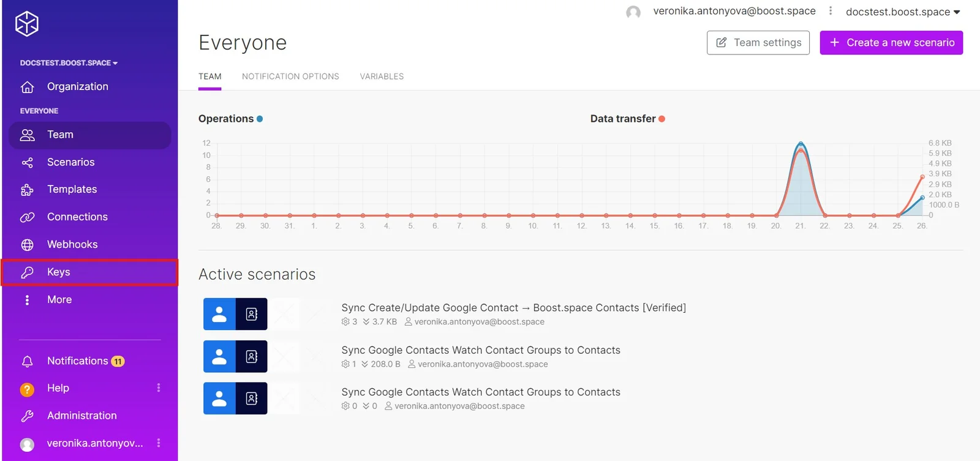Switch to the Notification Options tab
This screenshot has width=980, height=461.
point(290,77)
